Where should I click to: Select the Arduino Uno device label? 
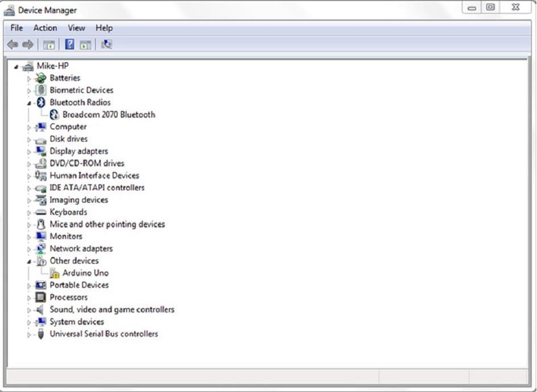[x=85, y=273]
